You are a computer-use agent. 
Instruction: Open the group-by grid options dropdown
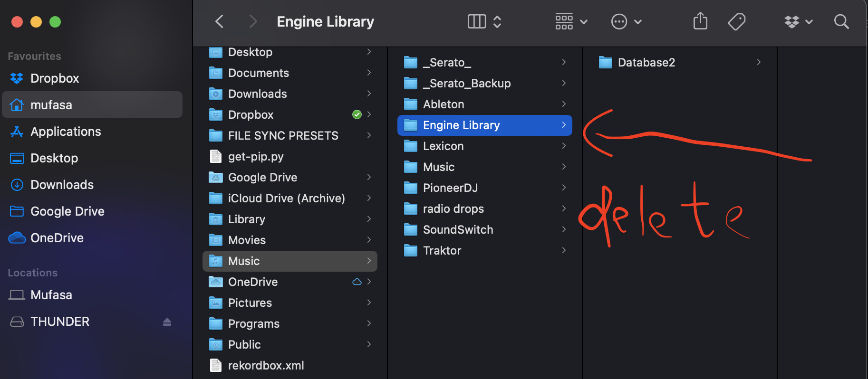(x=571, y=21)
